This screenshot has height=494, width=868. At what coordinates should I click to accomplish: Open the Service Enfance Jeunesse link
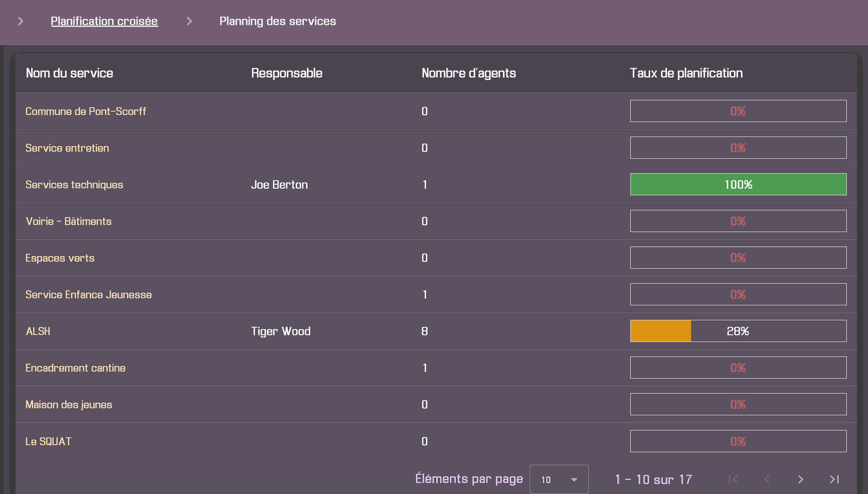[x=89, y=294]
